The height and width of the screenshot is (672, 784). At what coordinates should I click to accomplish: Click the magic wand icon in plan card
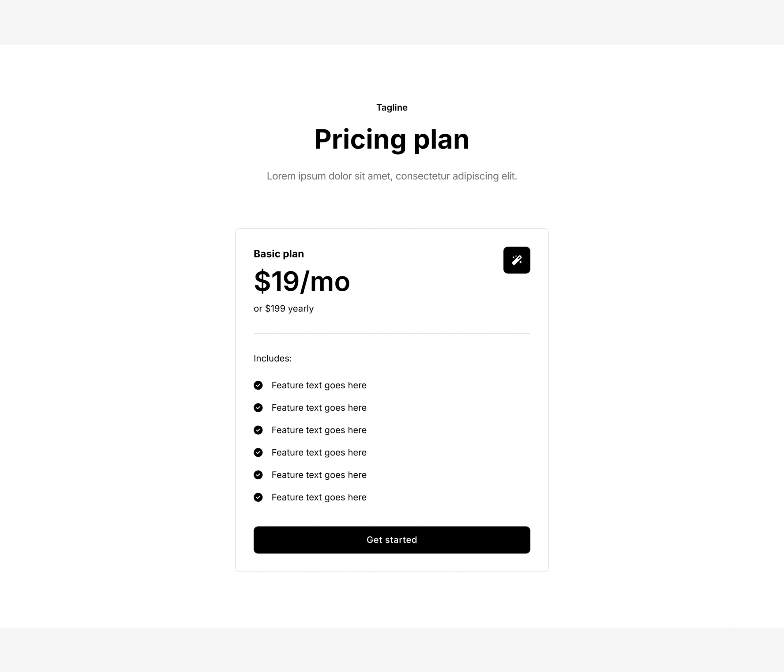(516, 260)
